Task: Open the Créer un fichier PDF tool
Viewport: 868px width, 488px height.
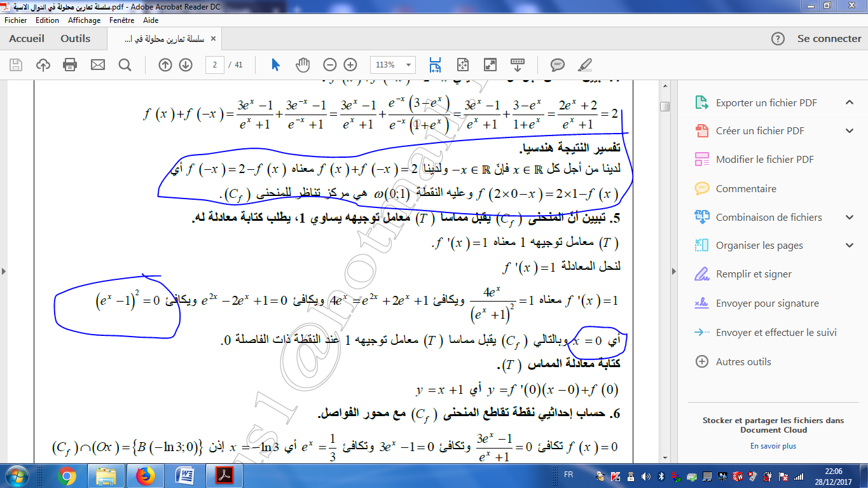Action: tap(760, 131)
